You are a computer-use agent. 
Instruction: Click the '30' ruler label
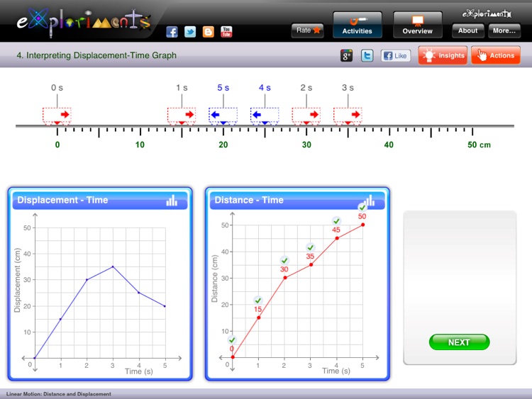click(306, 145)
